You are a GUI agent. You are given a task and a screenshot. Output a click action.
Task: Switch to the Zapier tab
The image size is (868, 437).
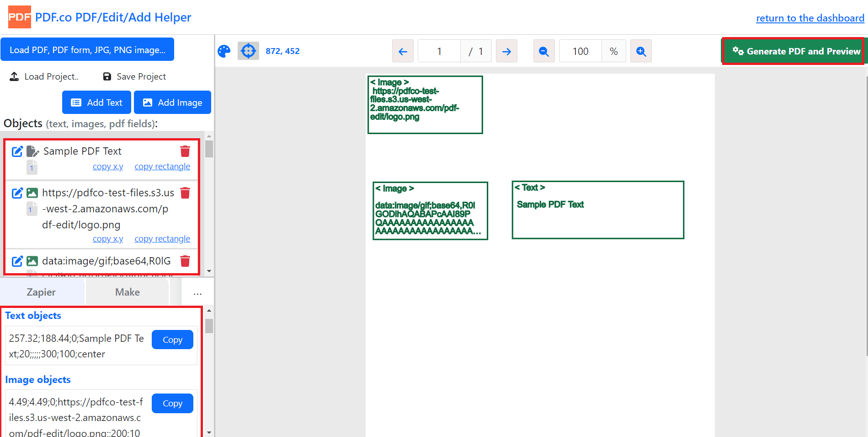(x=41, y=292)
